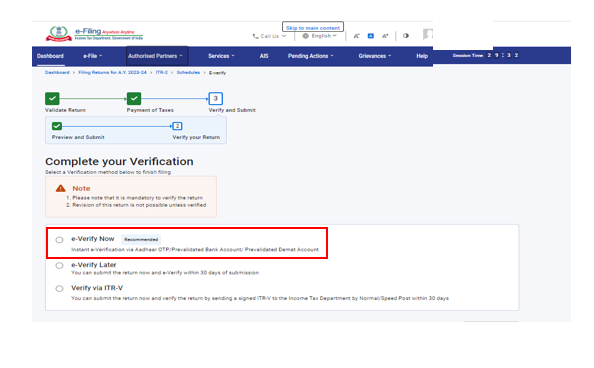The width and height of the screenshot is (594, 368).
Task: Click the step 3 Verify and Submit marker
Action: [x=216, y=99]
